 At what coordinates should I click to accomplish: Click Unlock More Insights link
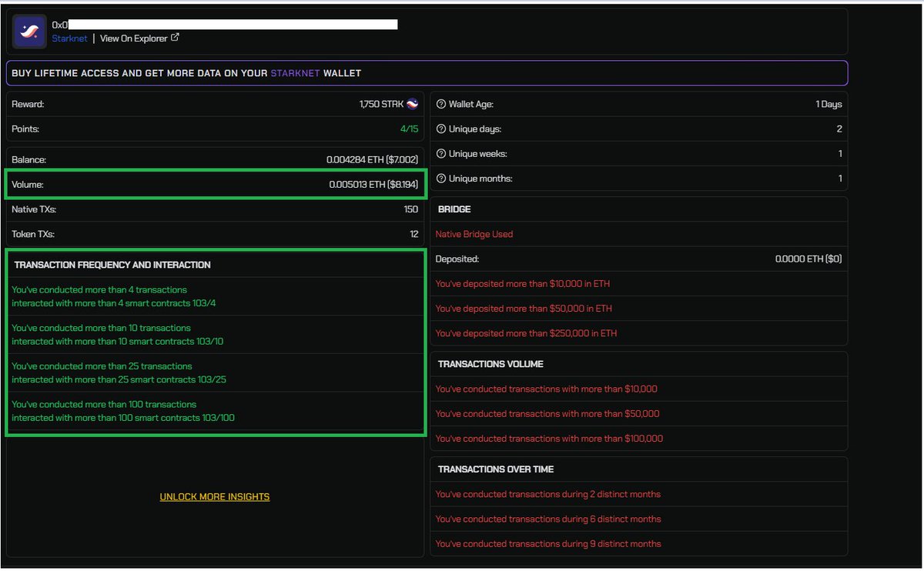point(215,497)
